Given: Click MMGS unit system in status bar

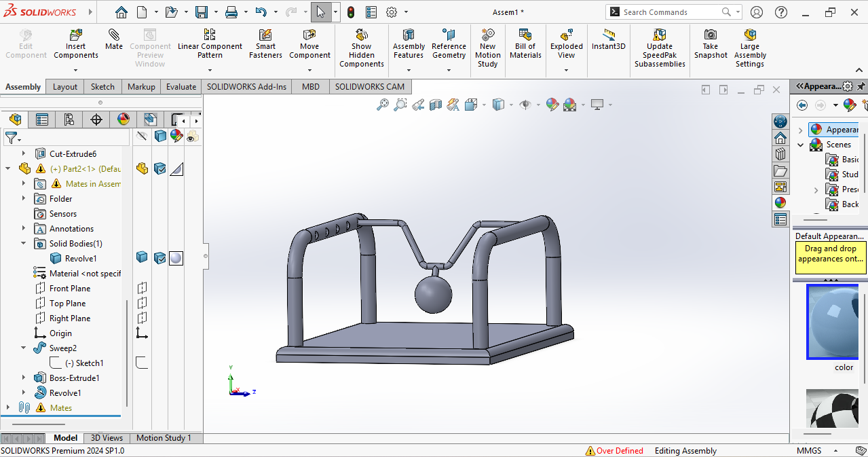Looking at the screenshot, I should [x=809, y=450].
